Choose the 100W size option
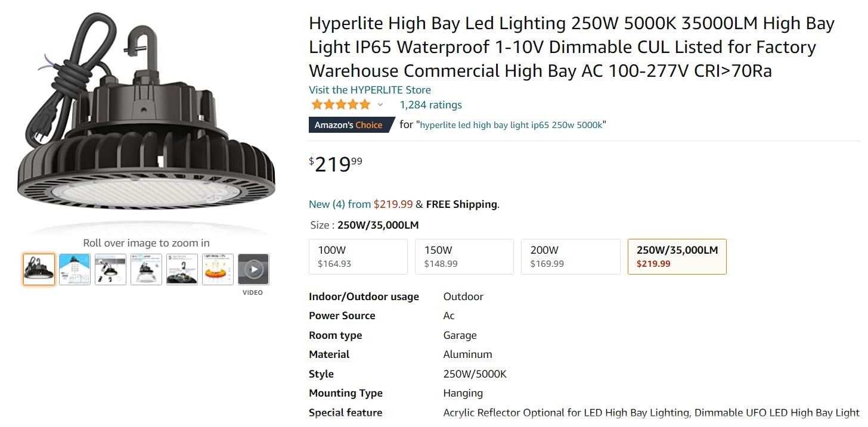868x427 pixels. point(358,257)
